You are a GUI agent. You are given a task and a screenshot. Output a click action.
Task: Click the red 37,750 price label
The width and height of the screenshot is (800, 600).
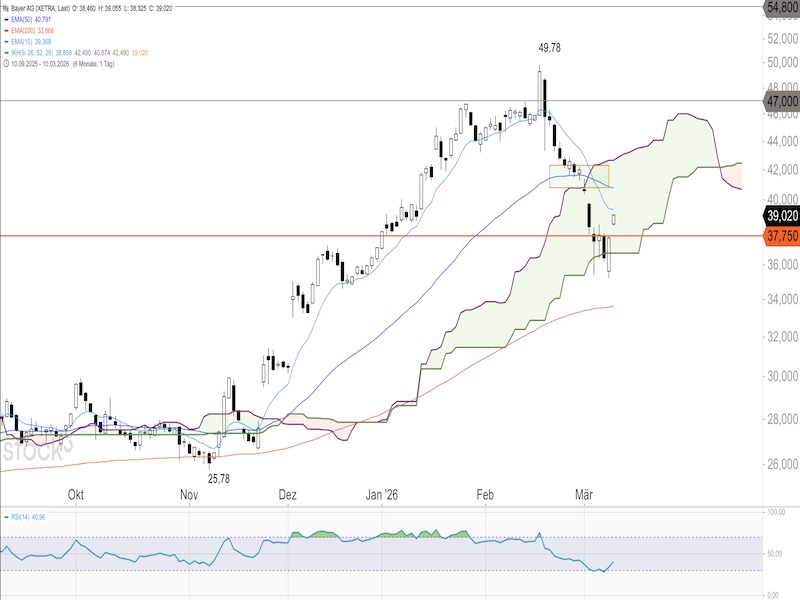tap(780, 236)
